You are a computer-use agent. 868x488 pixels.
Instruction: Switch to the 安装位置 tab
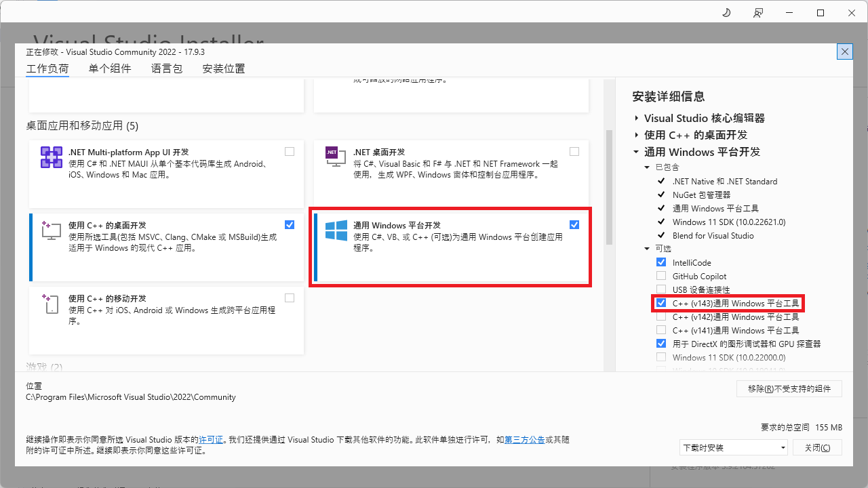tap(224, 68)
